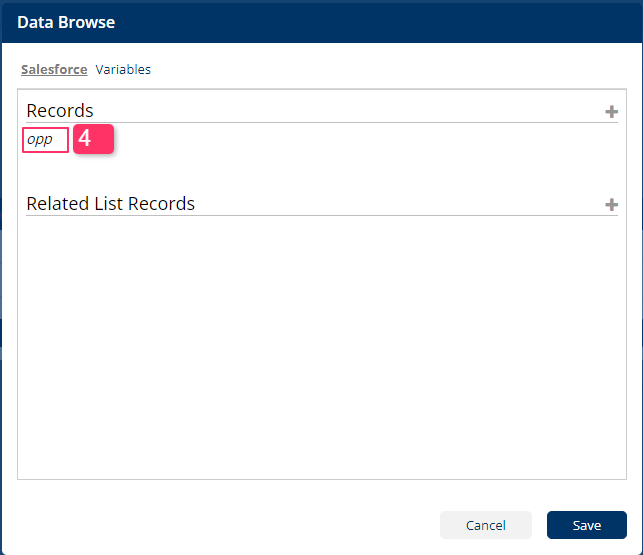The height and width of the screenshot is (555, 643).
Task: Click the Data Browse title text
Action: (x=66, y=21)
